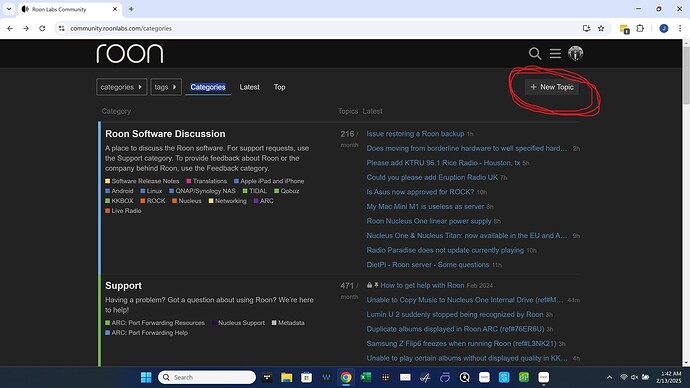Open Radio Paradise does not update topic
690x388 pixels.
click(x=445, y=250)
